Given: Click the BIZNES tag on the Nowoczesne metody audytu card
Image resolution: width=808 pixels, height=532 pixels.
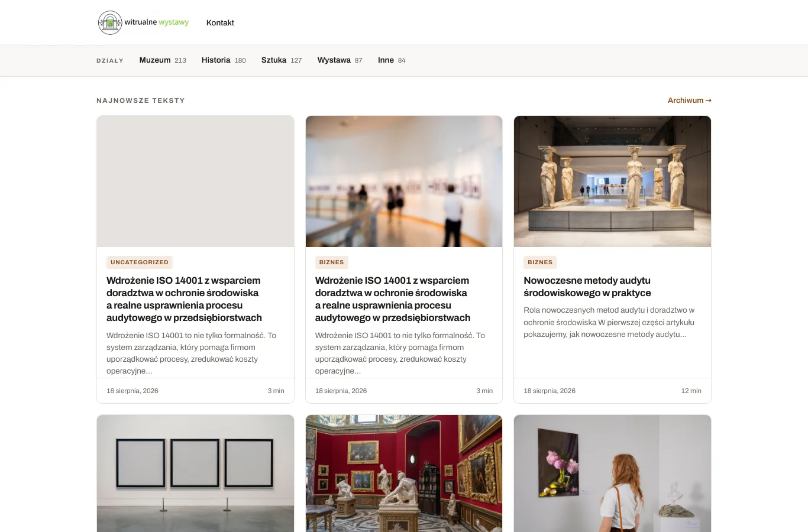Looking at the screenshot, I should [x=540, y=262].
